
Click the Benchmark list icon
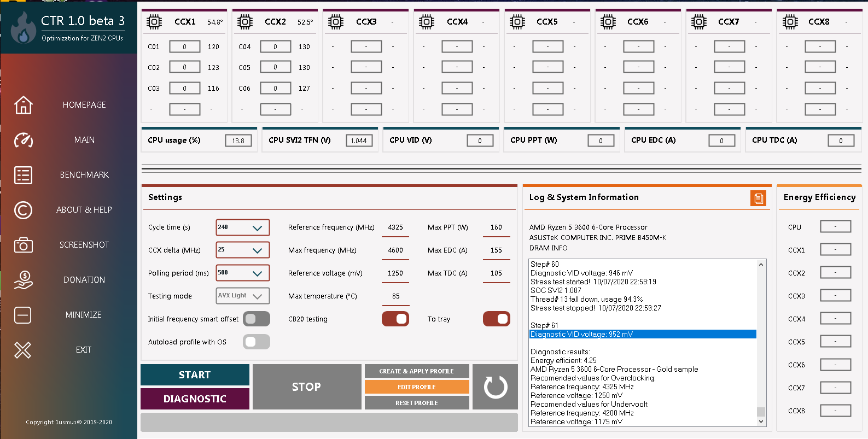[23, 175]
